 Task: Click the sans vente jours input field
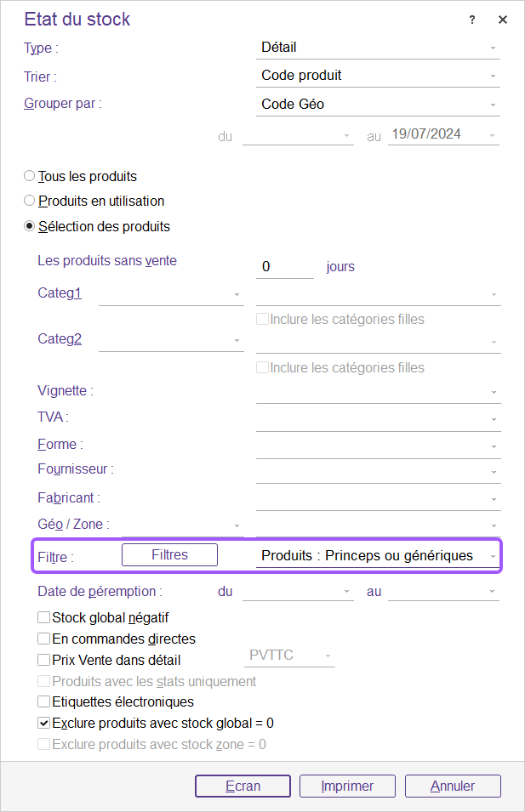click(x=285, y=267)
